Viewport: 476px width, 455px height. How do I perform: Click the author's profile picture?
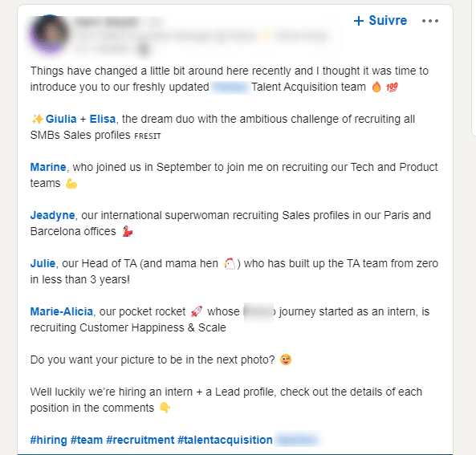tap(50, 35)
